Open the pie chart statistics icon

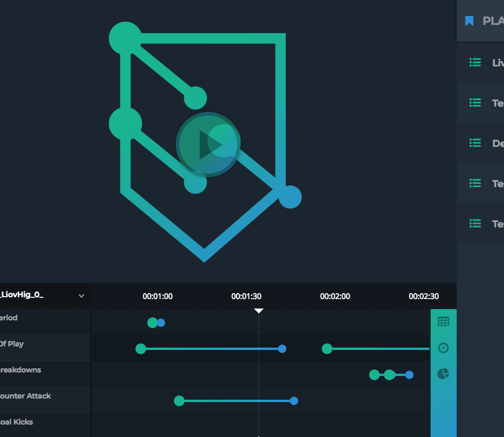443,374
